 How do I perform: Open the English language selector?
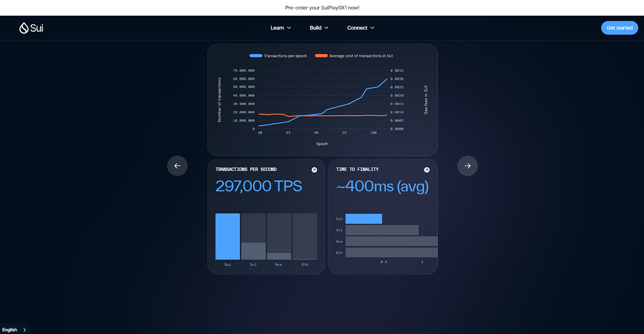14,330
